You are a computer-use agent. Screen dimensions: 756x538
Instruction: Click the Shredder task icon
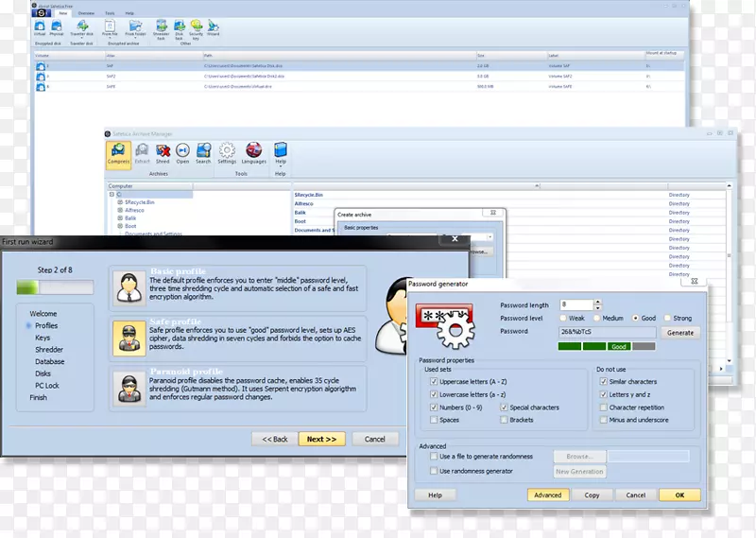coord(162,26)
